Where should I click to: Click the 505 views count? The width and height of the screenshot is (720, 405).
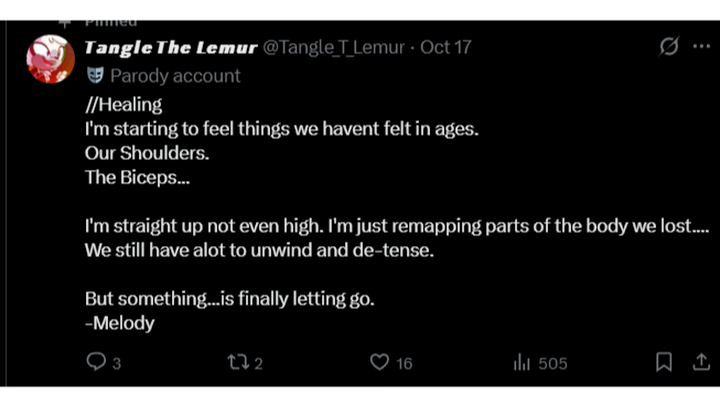click(x=553, y=364)
